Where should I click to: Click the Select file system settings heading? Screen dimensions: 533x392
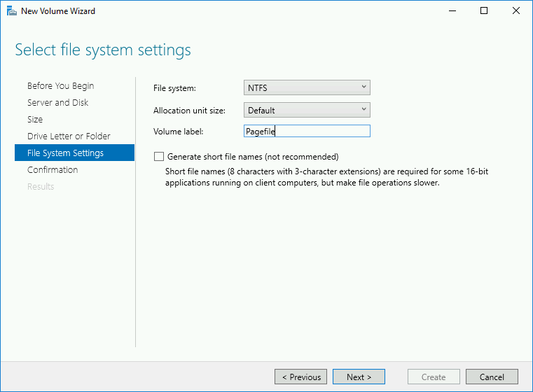click(x=103, y=50)
